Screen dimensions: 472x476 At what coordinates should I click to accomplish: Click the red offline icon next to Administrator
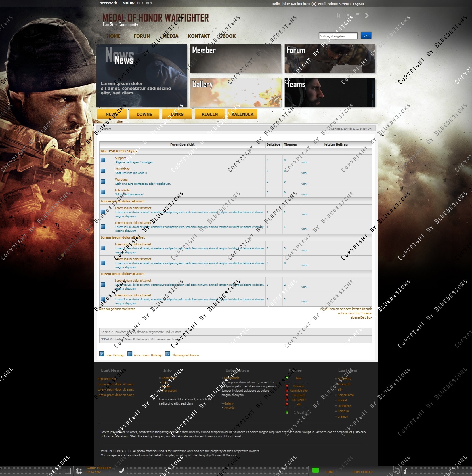287,391
